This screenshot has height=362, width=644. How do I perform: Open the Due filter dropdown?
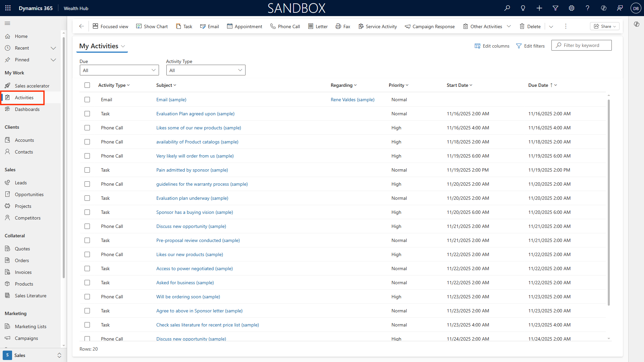pyautogui.click(x=119, y=70)
